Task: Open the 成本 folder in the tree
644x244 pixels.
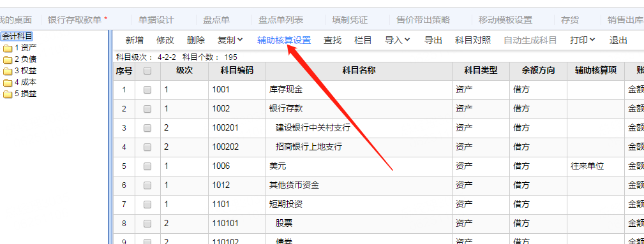Action: [26, 82]
